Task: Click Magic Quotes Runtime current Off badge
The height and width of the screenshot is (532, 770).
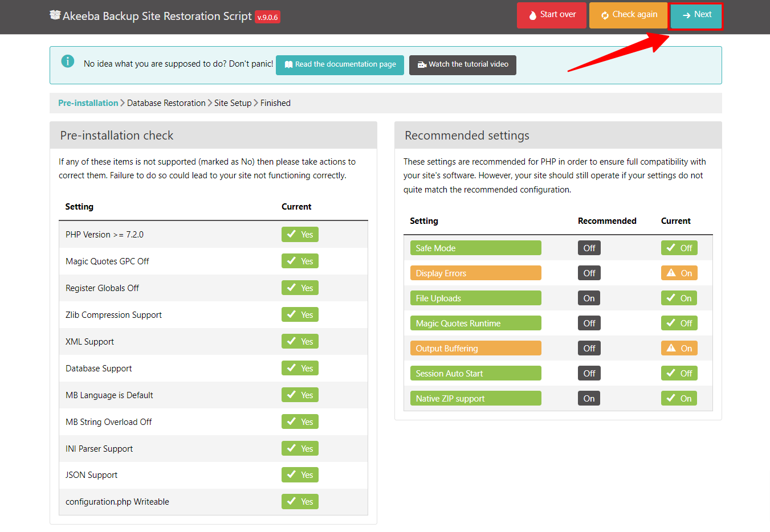Action: 679,323
